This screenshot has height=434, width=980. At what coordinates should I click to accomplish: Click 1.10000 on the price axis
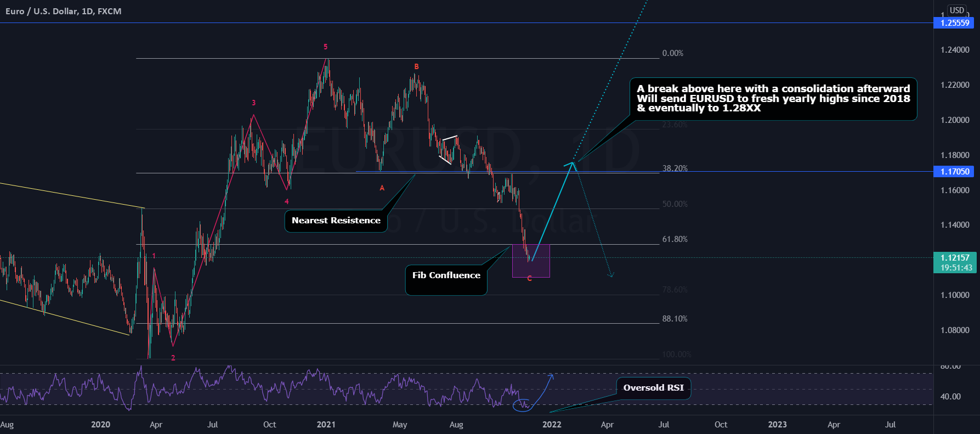click(x=955, y=295)
